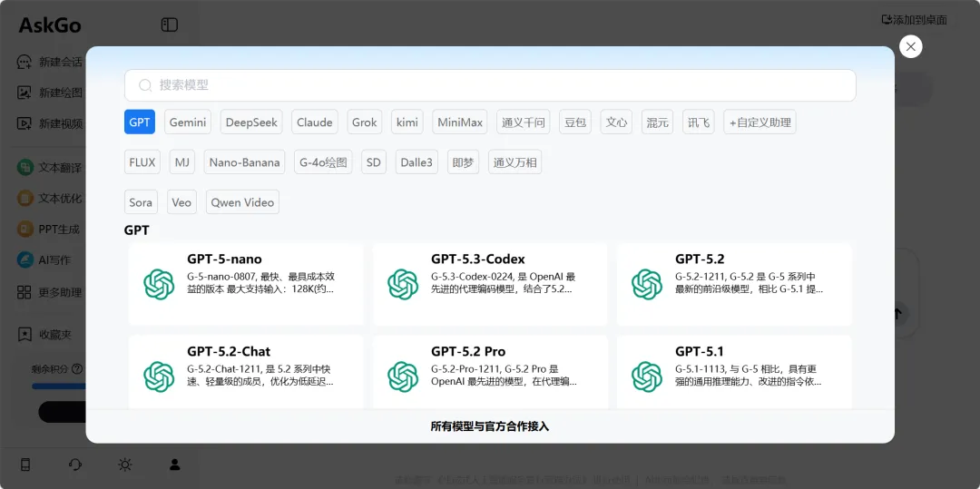Image resolution: width=980 pixels, height=489 pixels.
Task: Click 添加到桌面 at top right
Action: (914, 20)
